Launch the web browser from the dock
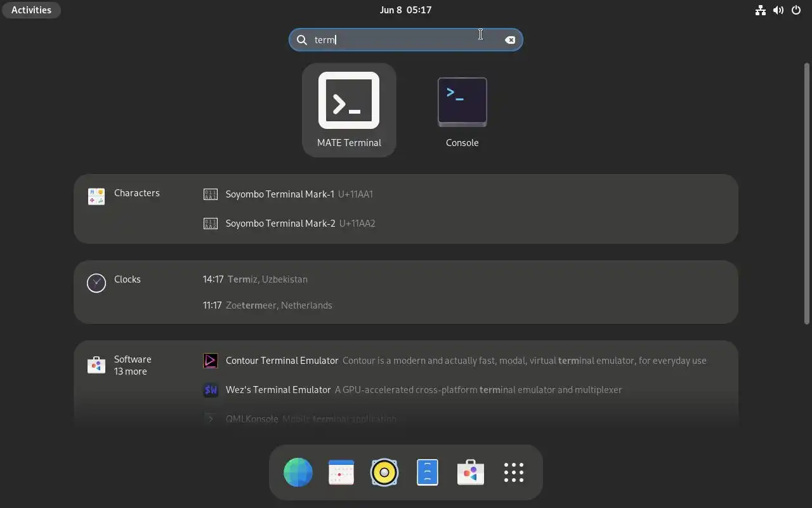This screenshot has width=812, height=508. coord(298,472)
